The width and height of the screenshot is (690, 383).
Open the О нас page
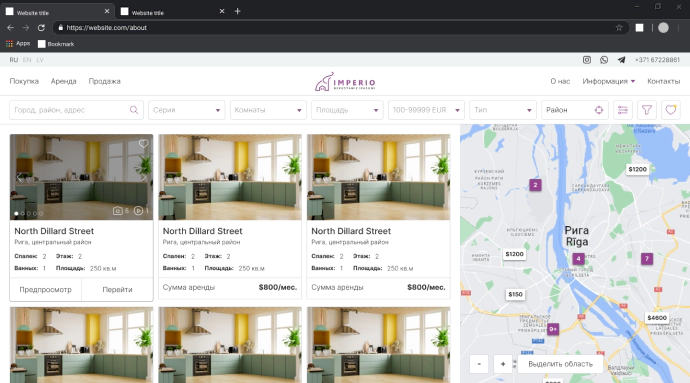point(560,81)
